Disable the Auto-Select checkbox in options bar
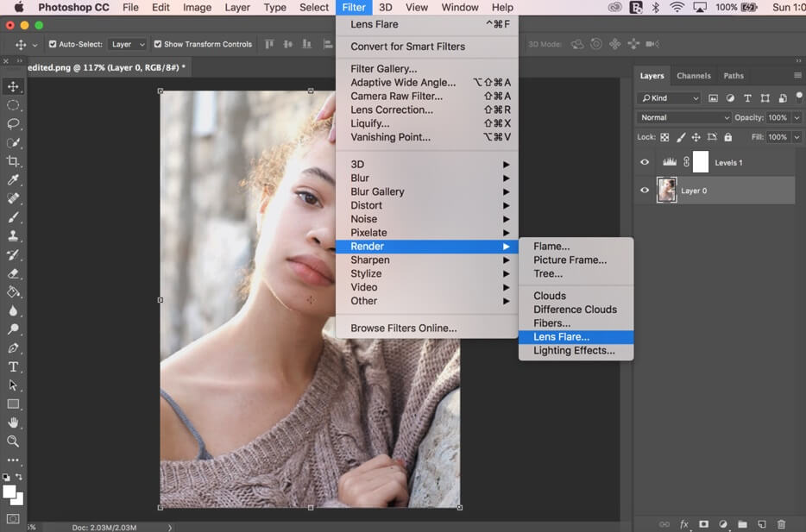Screen dimensions: 806x532 [53, 43]
